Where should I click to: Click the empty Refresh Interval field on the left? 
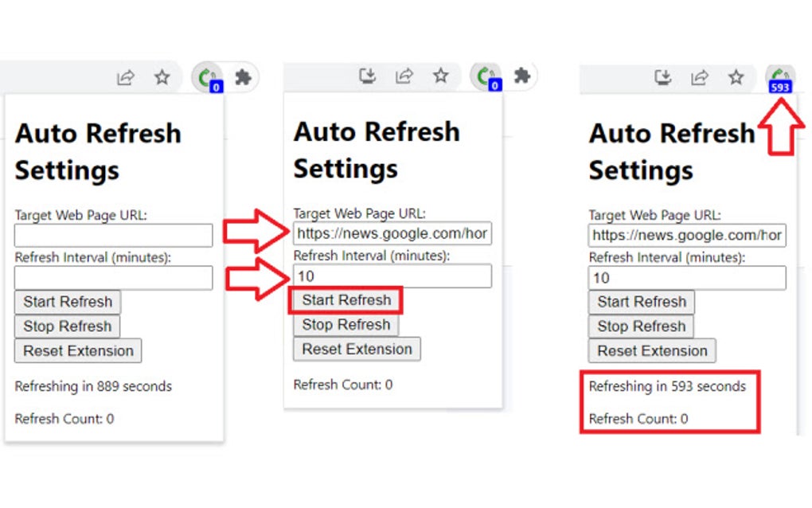[x=113, y=278]
